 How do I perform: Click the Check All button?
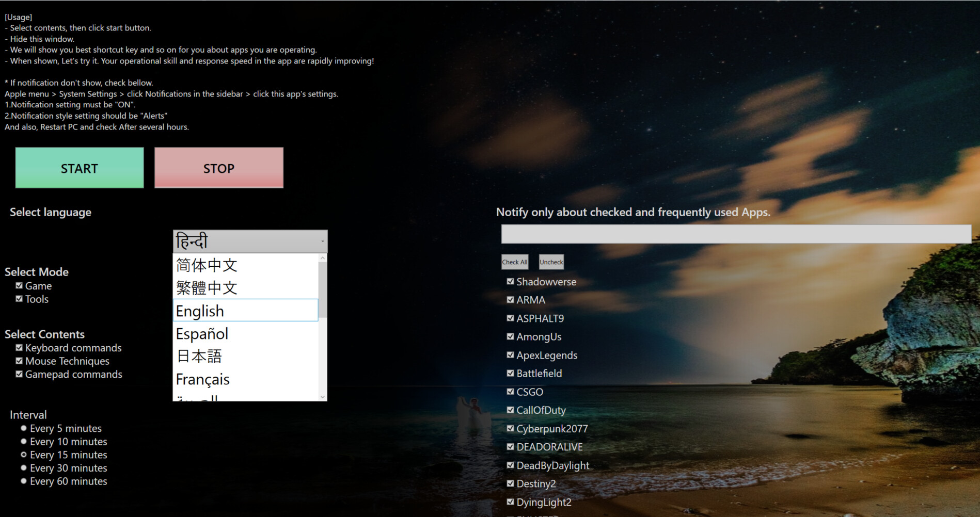tap(514, 262)
